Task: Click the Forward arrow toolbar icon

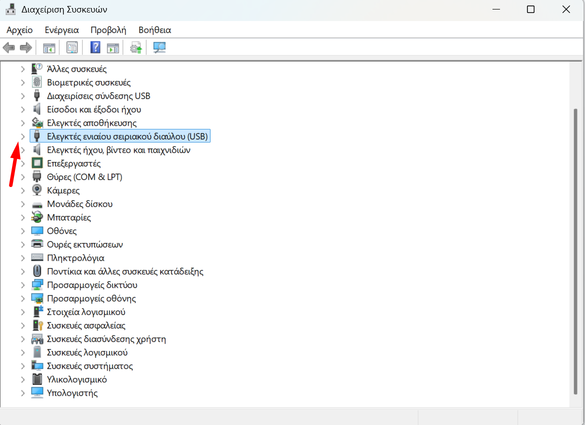Action: pos(26,47)
